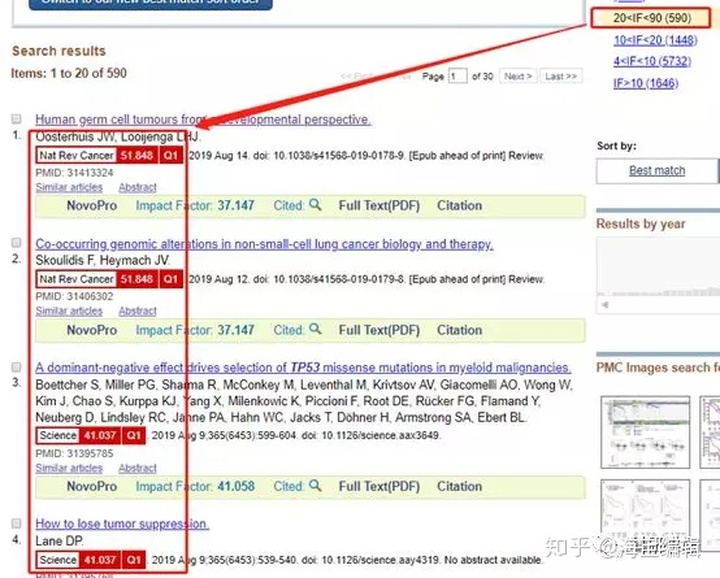This screenshot has height=578, width=720.
Task: Open Co-occurring genomic alterations lung cancer article
Action: (264, 244)
